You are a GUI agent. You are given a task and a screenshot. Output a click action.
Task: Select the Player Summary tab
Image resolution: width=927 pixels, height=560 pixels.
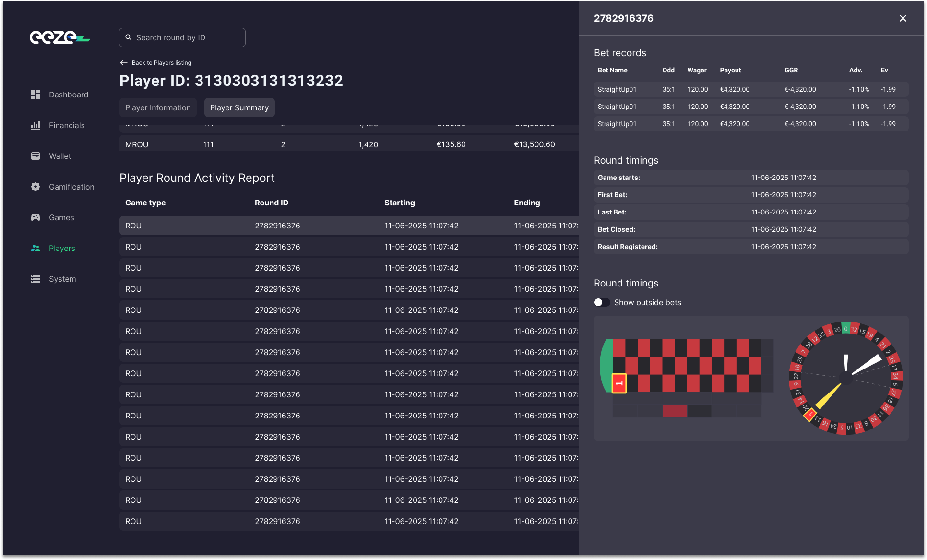tap(239, 107)
